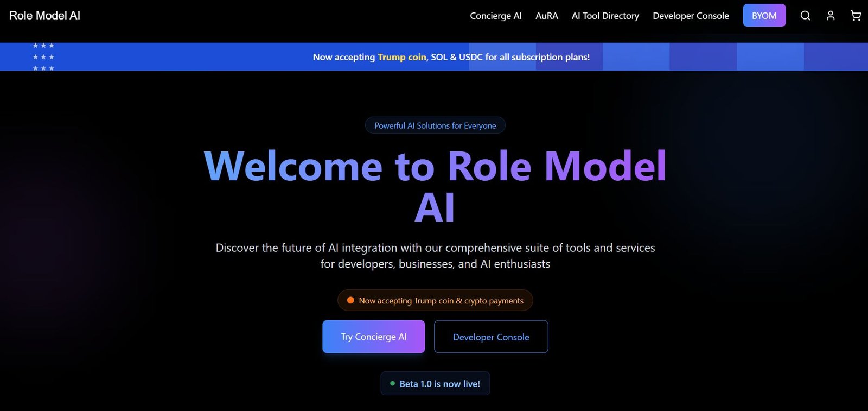
Task: Click the Role Model AI logo
Action: click(44, 16)
